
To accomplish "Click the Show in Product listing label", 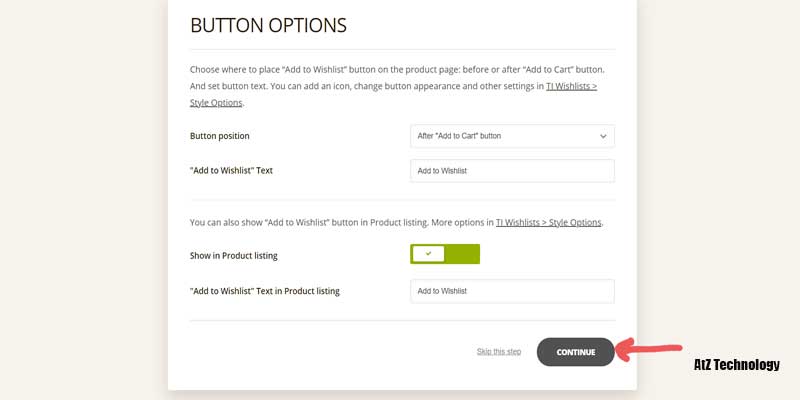I will pos(233,256).
